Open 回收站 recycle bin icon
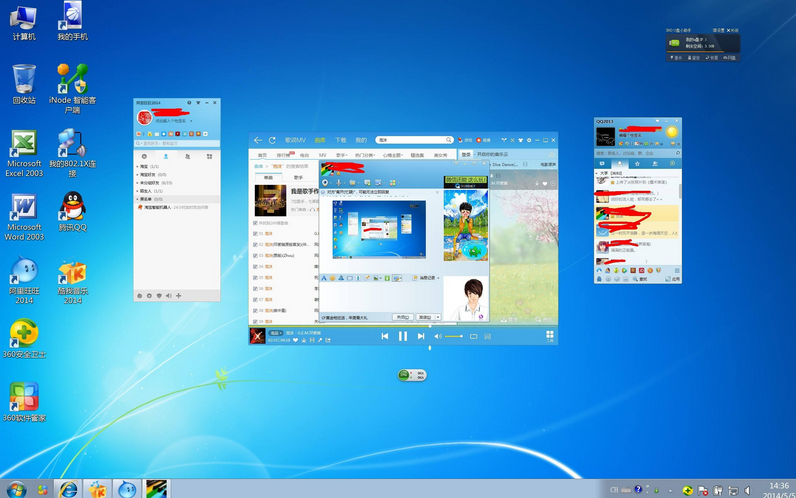Image resolution: width=796 pixels, height=498 pixels. [24, 84]
